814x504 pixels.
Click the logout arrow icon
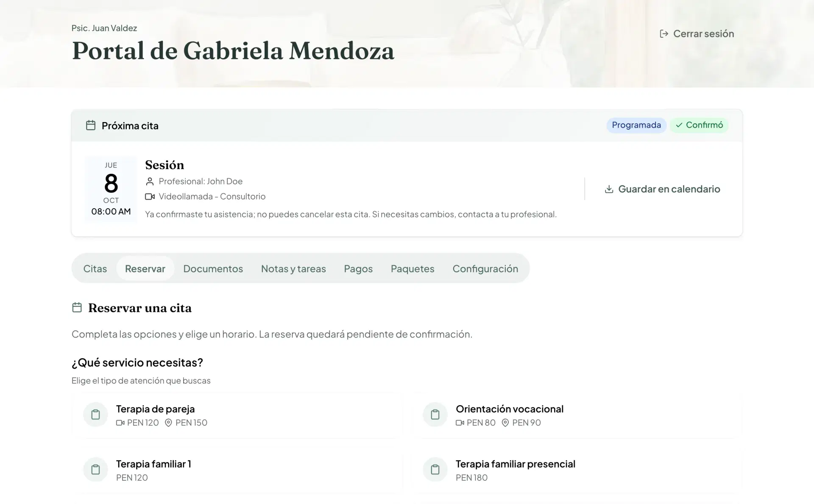pos(664,33)
